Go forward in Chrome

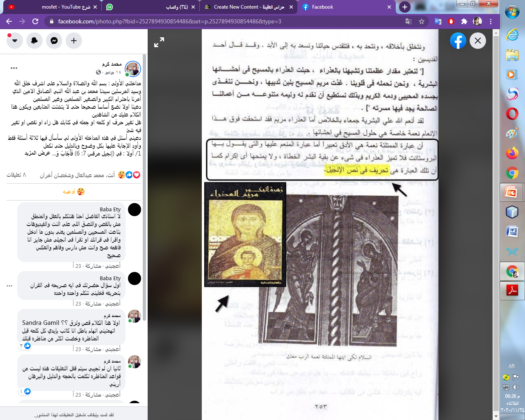tap(22, 21)
